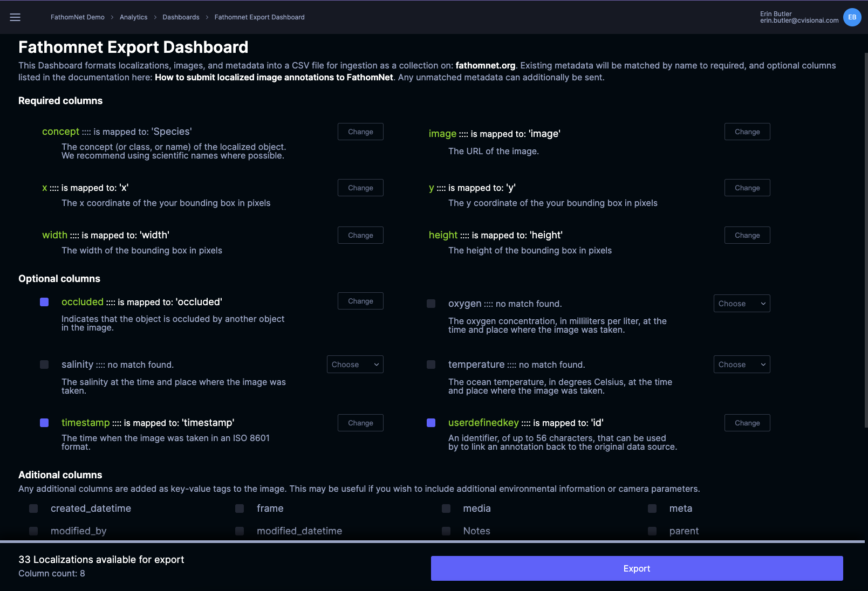Check the frame additional column
The width and height of the screenshot is (868, 591).
click(x=240, y=508)
